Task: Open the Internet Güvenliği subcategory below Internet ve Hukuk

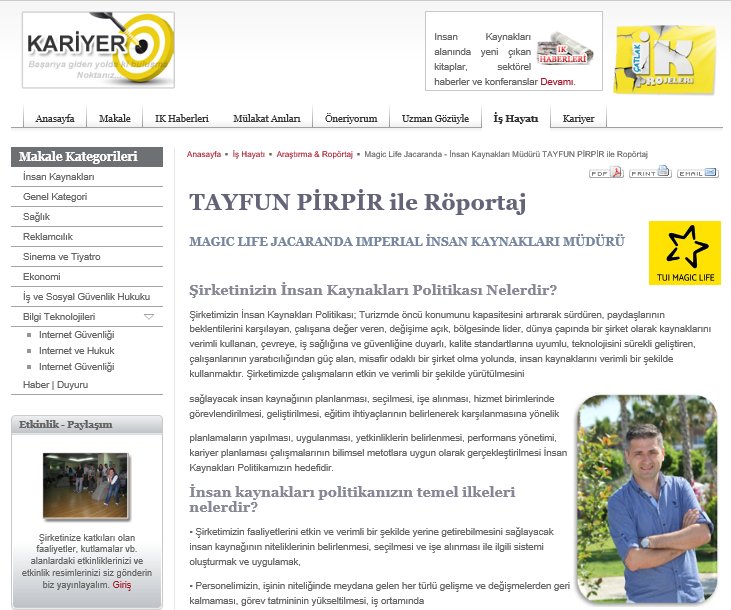Action: click(x=77, y=367)
